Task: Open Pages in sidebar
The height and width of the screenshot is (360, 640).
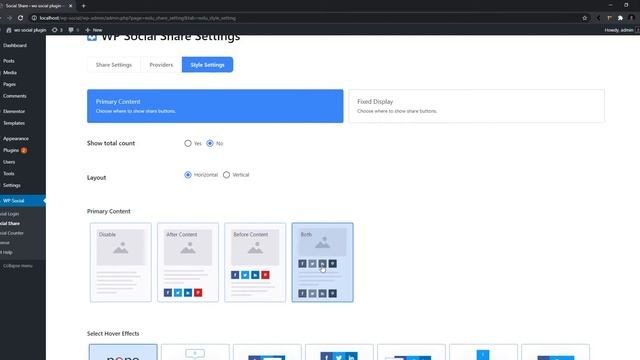Action: tap(9, 84)
